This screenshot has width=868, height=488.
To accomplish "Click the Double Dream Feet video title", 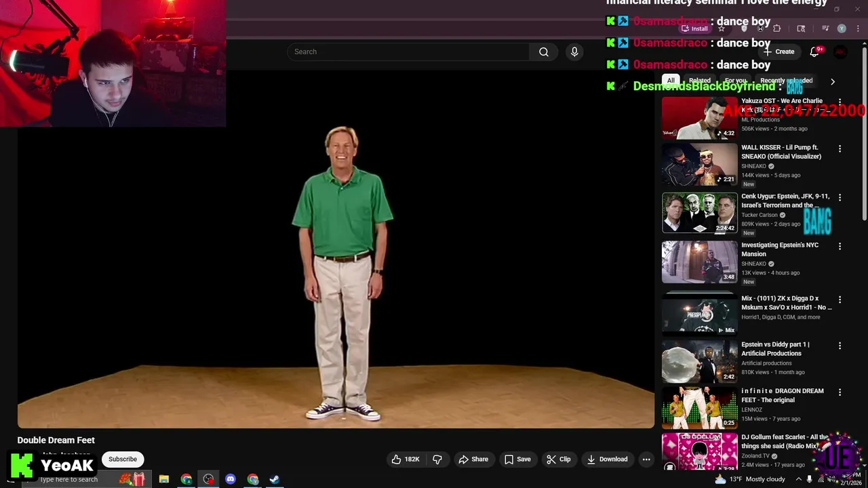I will pos(56,440).
